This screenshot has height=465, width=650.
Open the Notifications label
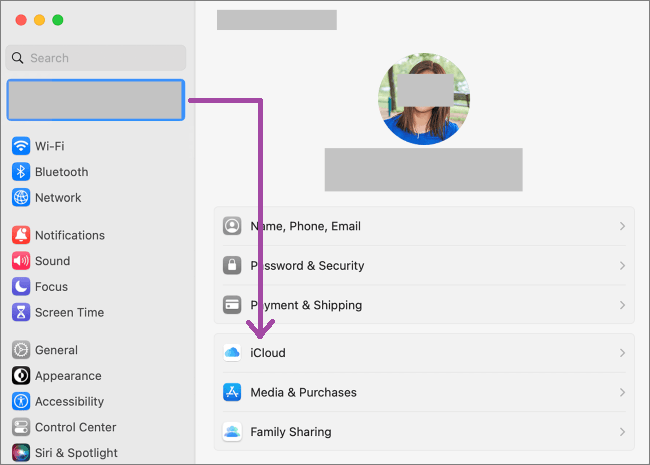pyautogui.click(x=70, y=235)
